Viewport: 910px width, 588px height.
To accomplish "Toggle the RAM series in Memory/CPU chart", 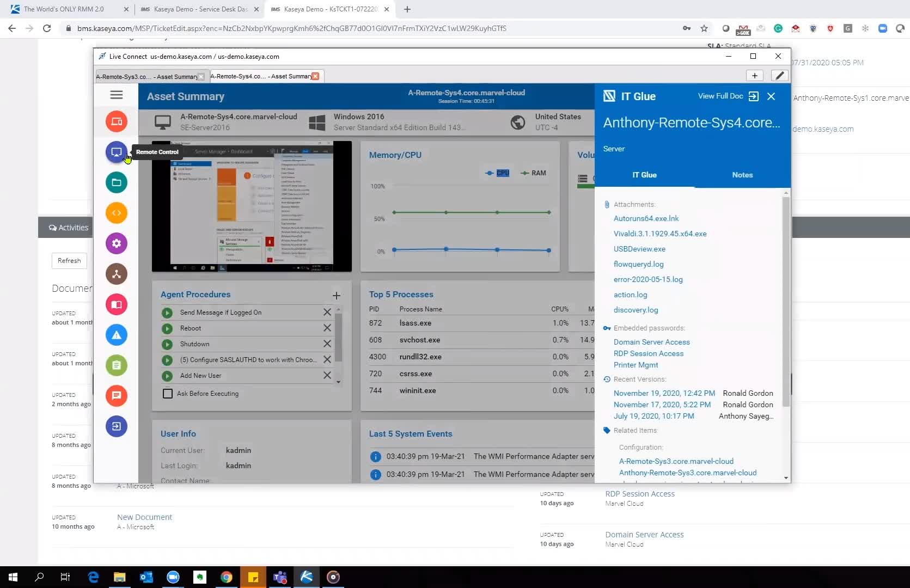I will (x=533, y=173).
